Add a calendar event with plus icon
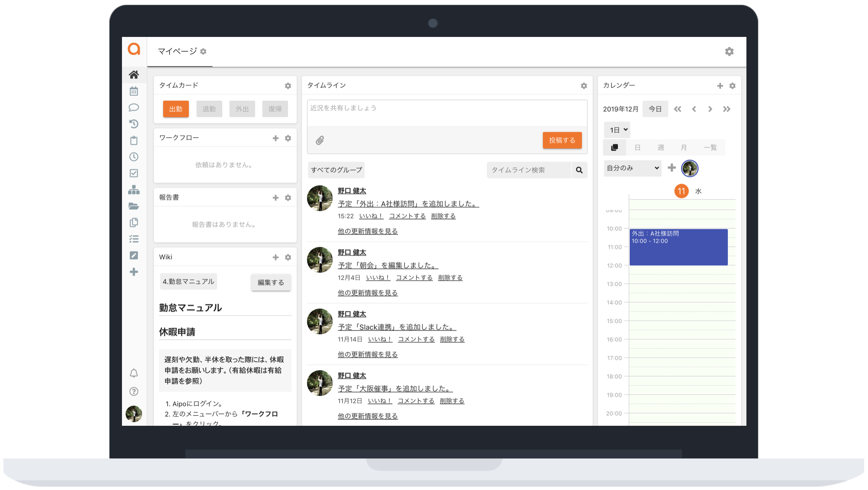868x490 pixels. pyautogui.click(x=720, y=86)
